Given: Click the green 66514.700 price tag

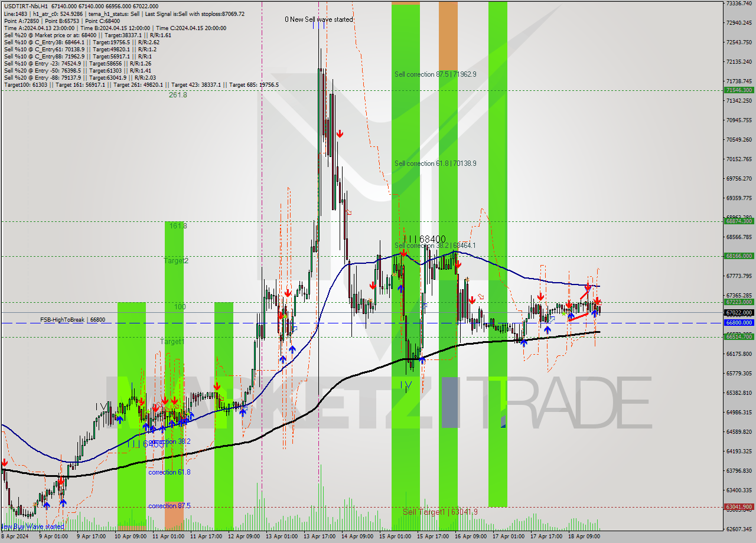Looking at the screenshot, I should (x=738, y=336).
